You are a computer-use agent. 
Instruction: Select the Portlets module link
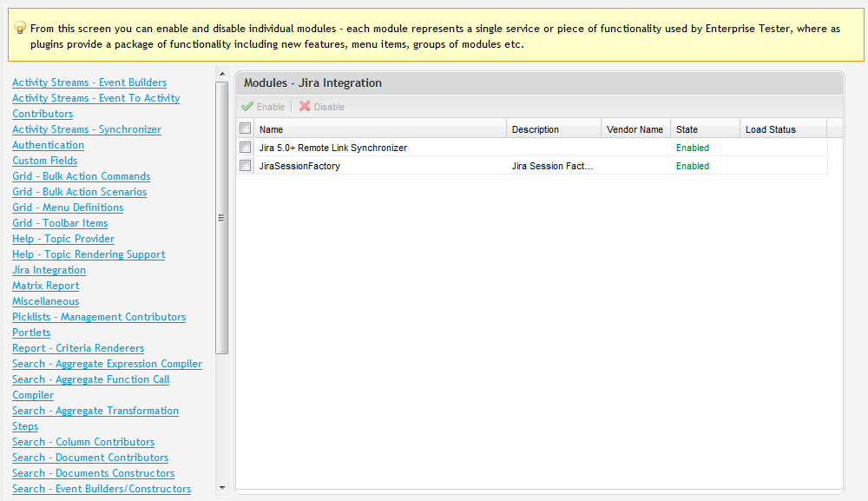pos(31,333)
